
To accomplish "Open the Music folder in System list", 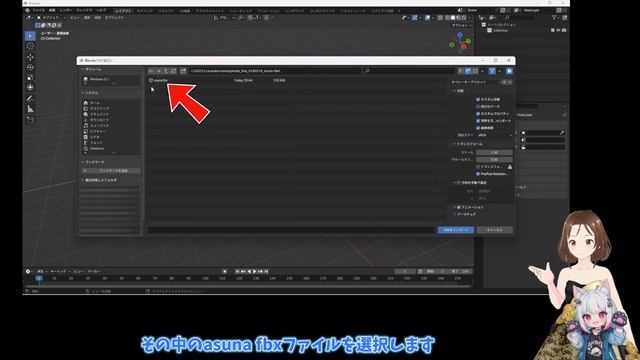I will 110,126.
